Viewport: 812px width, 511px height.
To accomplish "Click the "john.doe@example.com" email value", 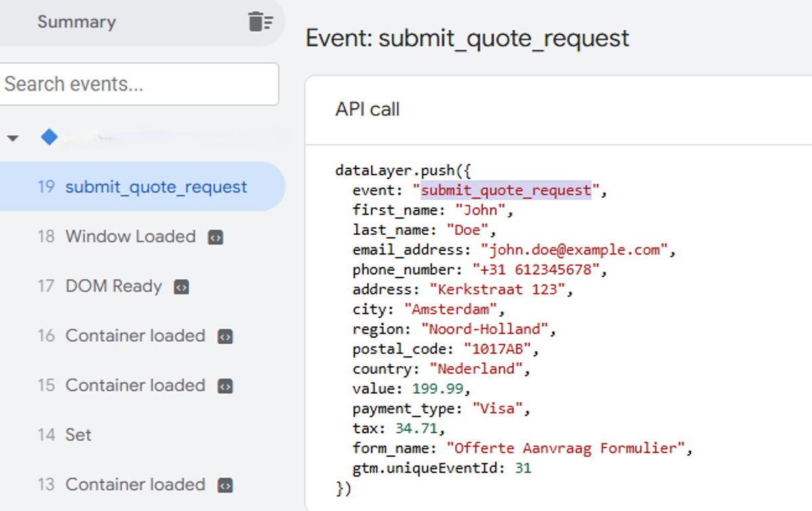I will coord(574,250).
